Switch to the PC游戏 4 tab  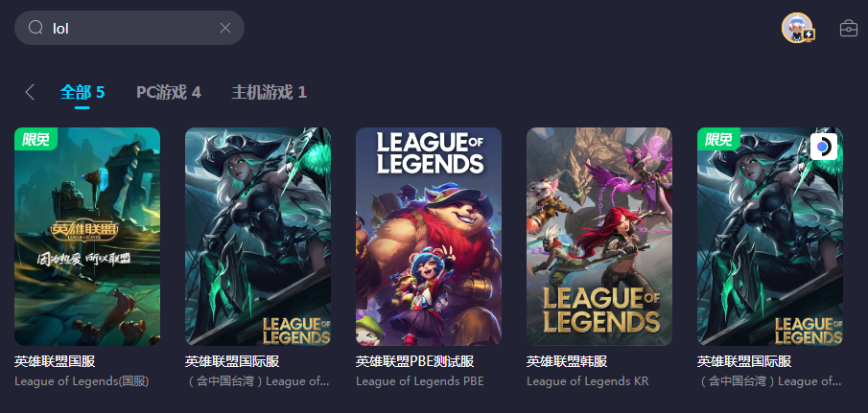coord(169,92)
